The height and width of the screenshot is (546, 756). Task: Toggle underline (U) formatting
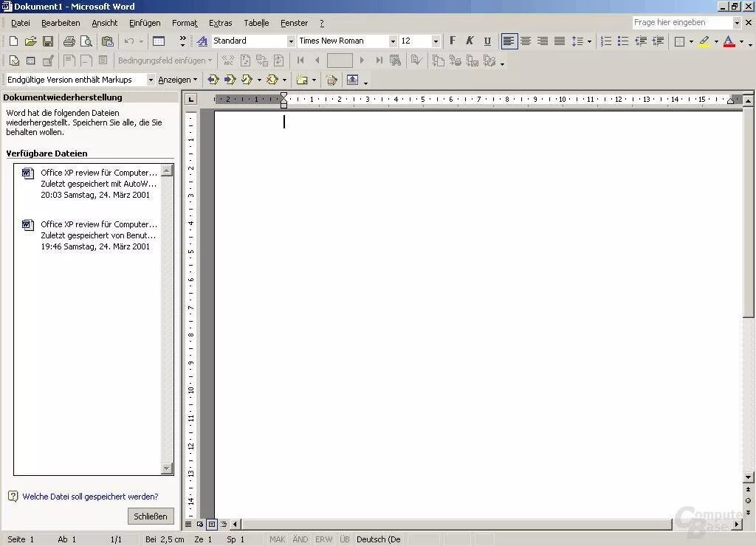tap(487, 41)
